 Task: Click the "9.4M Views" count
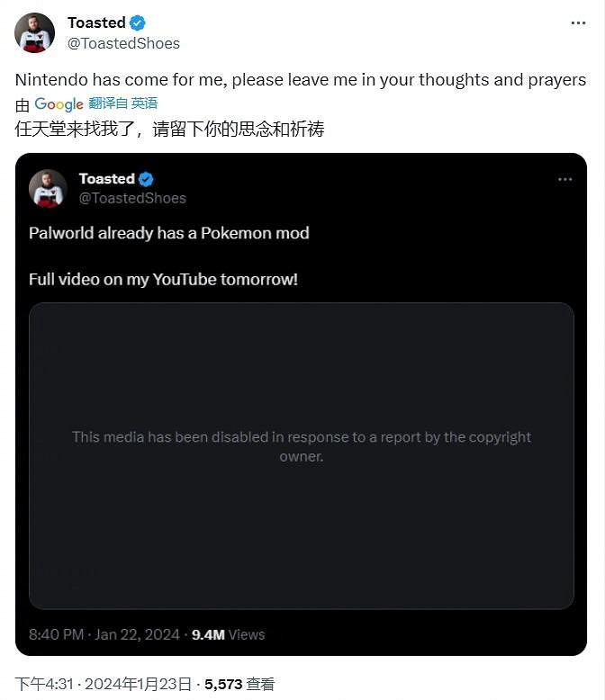[x=229, y=634]
